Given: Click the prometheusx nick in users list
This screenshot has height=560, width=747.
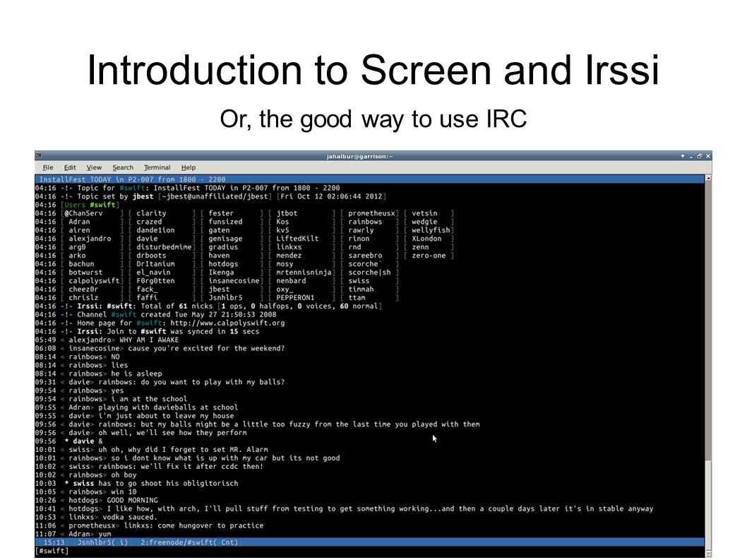Looking at the screenshot, I should [x=371, y=213].
